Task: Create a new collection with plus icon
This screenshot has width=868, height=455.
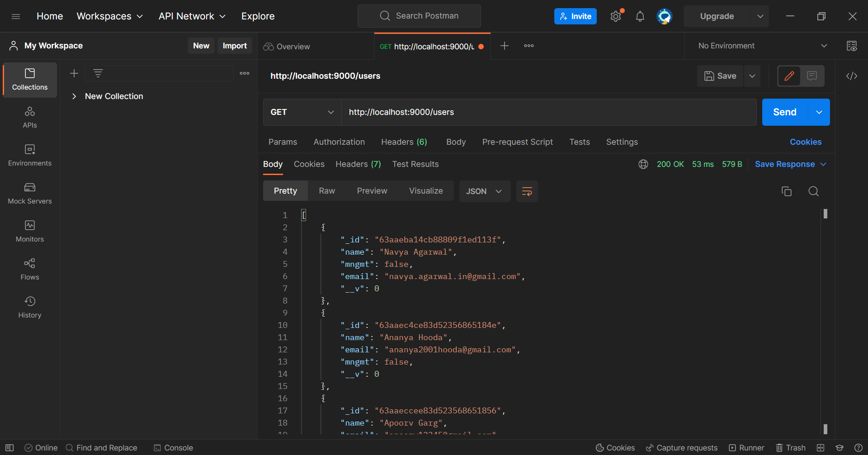Action: tap(74, 73)
